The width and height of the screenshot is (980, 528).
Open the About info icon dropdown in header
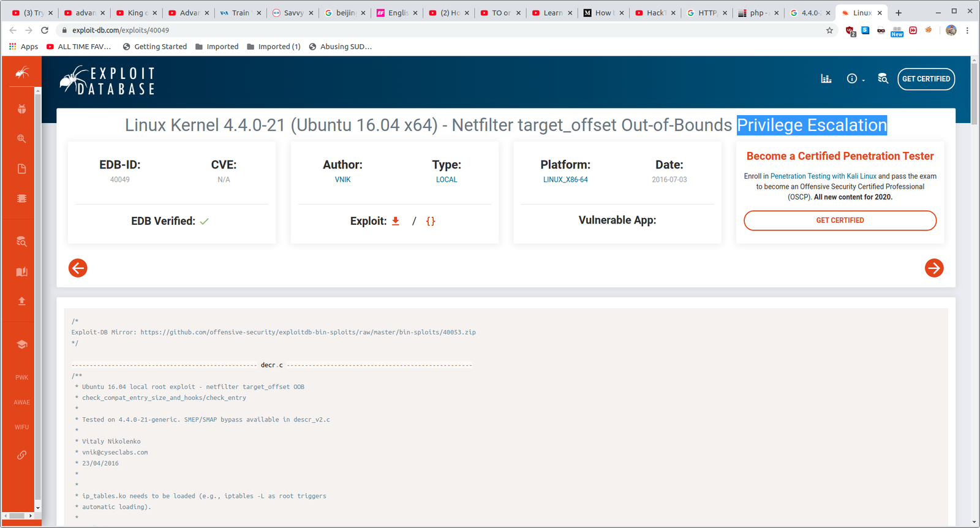855,78
